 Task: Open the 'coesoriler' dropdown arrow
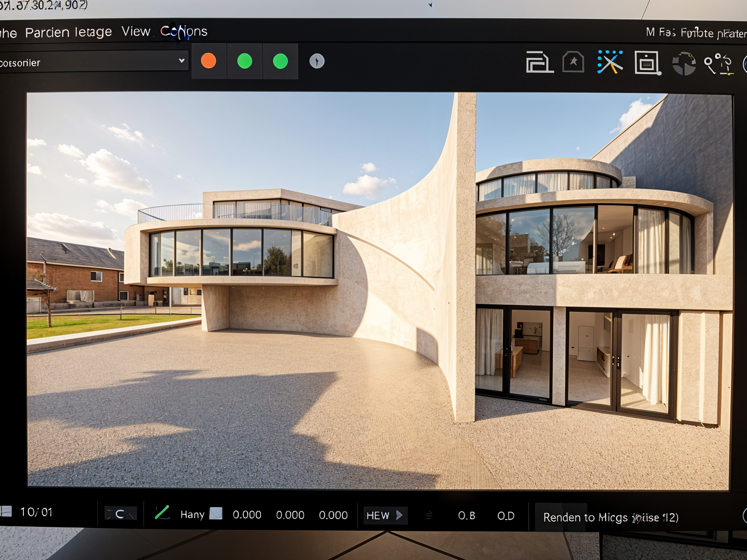[x=181, y=61]
